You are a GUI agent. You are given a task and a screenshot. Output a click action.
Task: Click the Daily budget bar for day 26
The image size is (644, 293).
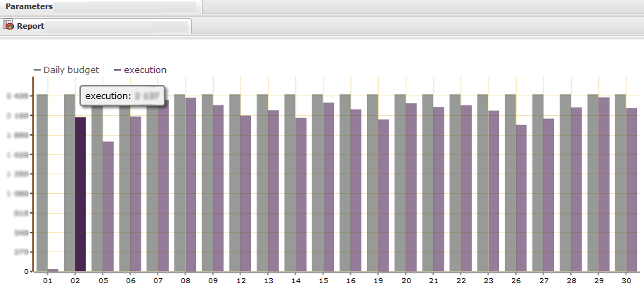510,183
